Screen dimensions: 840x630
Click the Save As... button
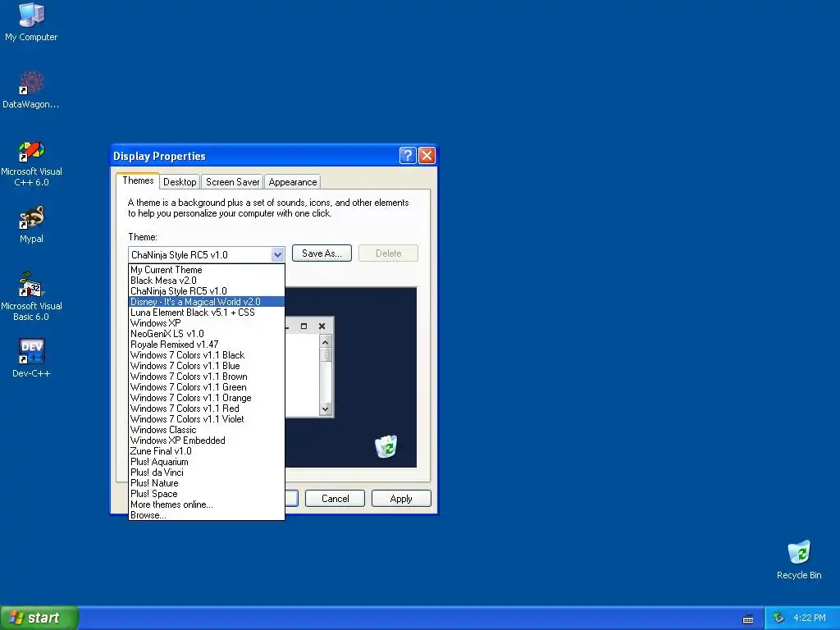point(322,253)
